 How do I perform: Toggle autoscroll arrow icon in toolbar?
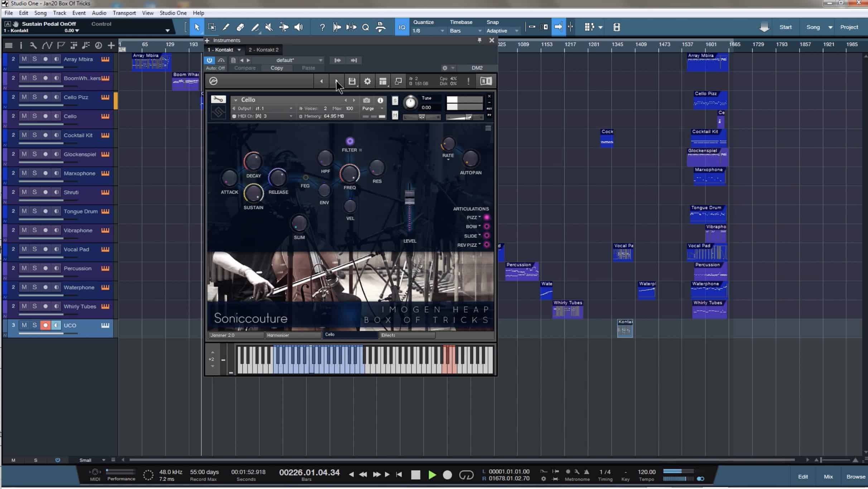[x=558, y=27]
